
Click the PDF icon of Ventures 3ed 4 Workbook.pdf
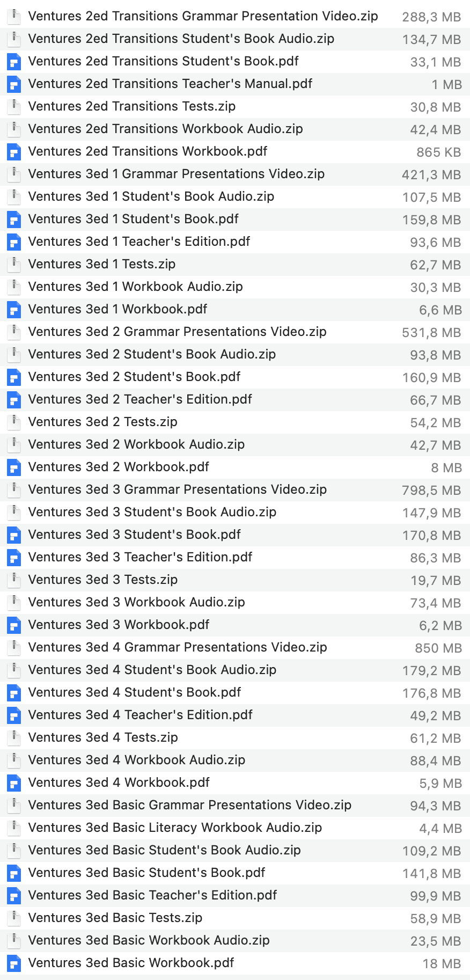pyautogui.click(x=14, y=783)
